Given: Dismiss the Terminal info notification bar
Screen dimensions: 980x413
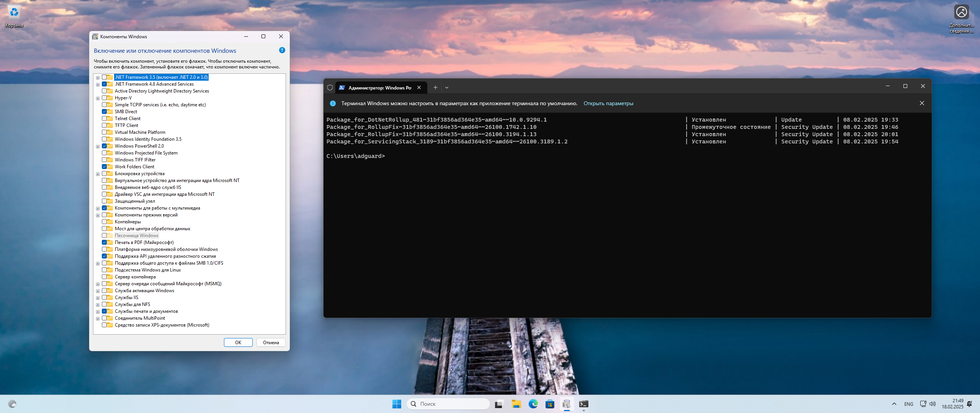Looking at the screenshot, I should point(922,103).
